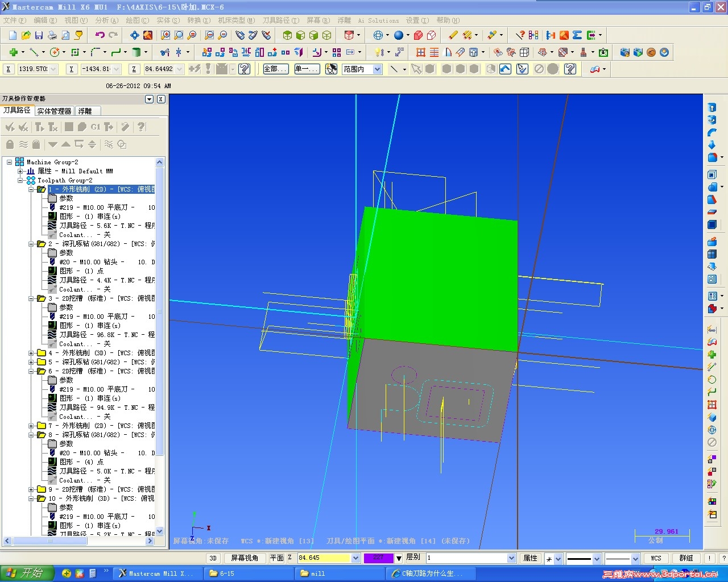Switch to the 实体管理器 tab
This screenshot has height=582, width=728.
point(54,111)
